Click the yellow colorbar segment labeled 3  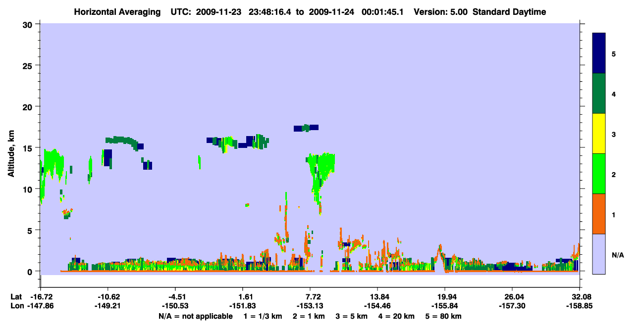tap(599, 134)
